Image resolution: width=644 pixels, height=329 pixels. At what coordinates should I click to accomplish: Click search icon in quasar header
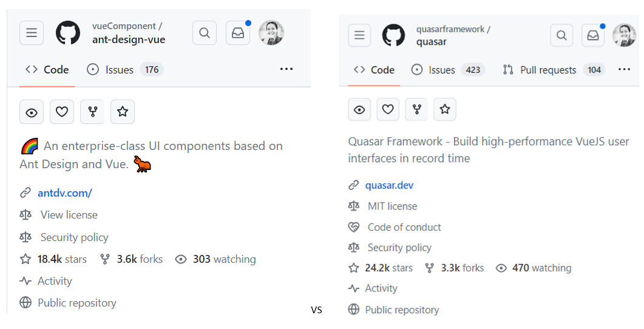pos(561,35)
